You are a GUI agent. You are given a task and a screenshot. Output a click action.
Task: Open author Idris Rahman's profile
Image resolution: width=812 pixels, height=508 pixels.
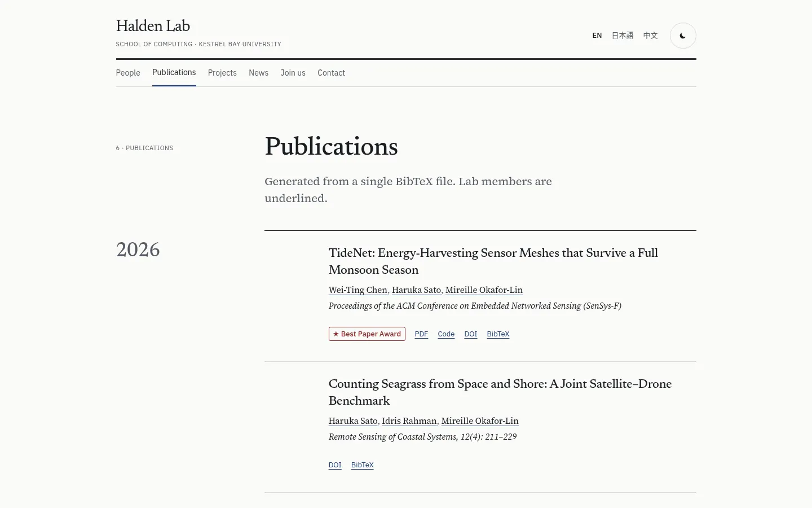coord(409,421)
